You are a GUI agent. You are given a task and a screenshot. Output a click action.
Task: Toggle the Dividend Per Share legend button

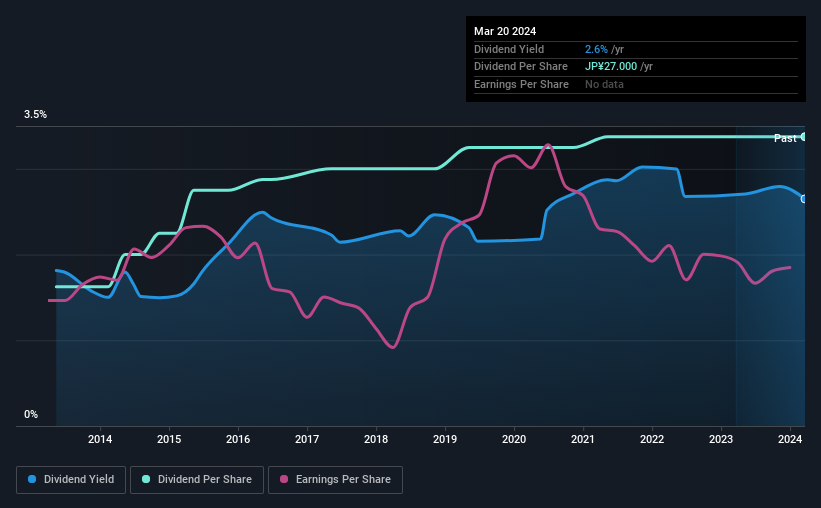(197, 480)
